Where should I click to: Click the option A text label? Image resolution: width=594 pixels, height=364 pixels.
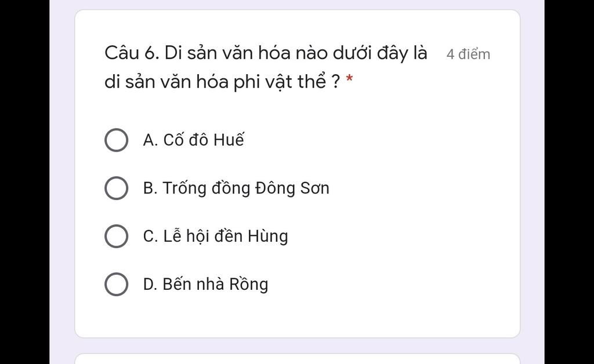click(x=194, y=139)
